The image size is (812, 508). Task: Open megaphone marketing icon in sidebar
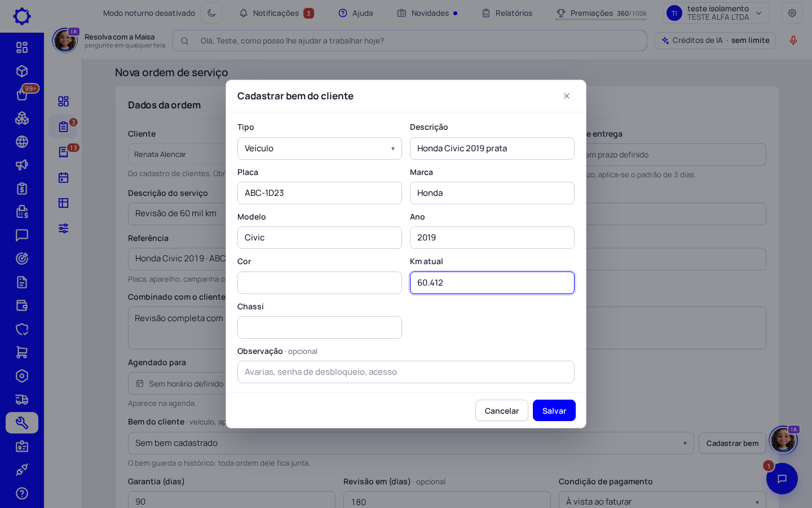click(x=22, y=165)
